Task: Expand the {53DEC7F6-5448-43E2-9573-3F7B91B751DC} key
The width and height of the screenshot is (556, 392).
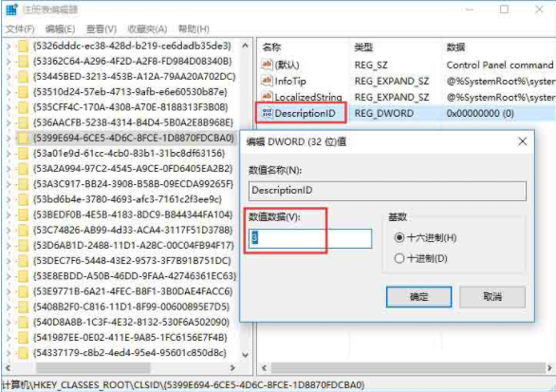Action: 9,261
